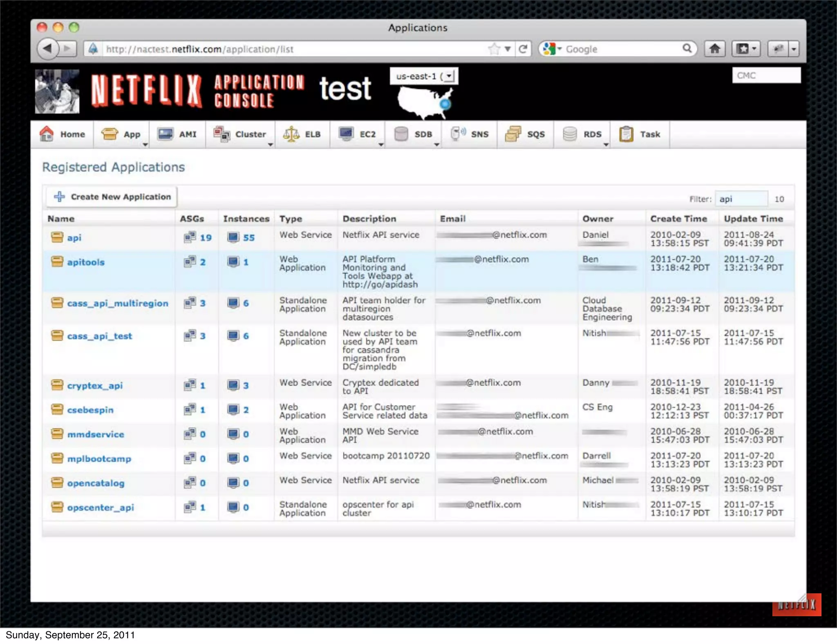Click the Netflix console logo photo

click(x=57, y=91)
